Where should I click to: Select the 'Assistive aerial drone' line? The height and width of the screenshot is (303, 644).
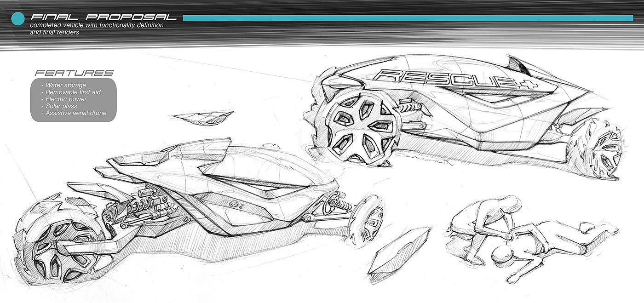74,113
